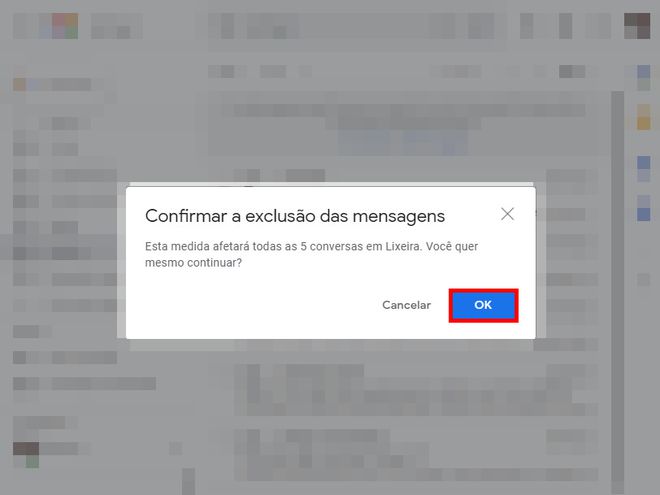The image size is (660, 495).
Task: Click the blurred search bar in the header
Action: click(358, 26)
